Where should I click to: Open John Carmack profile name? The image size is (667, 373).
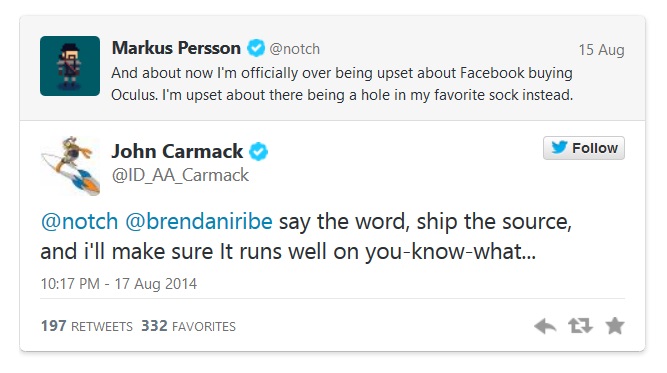(177, 151)
